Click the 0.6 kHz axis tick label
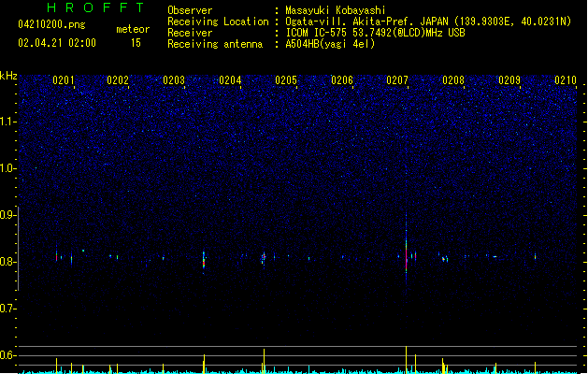This screenshot has width=588, height=374. 7,355
